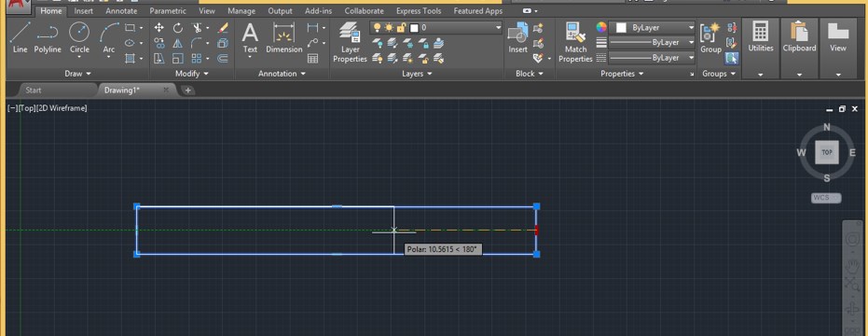Open the ByLayer object color dropdown
The width and height of the screenshot is (868, 336).
[691, 27]
